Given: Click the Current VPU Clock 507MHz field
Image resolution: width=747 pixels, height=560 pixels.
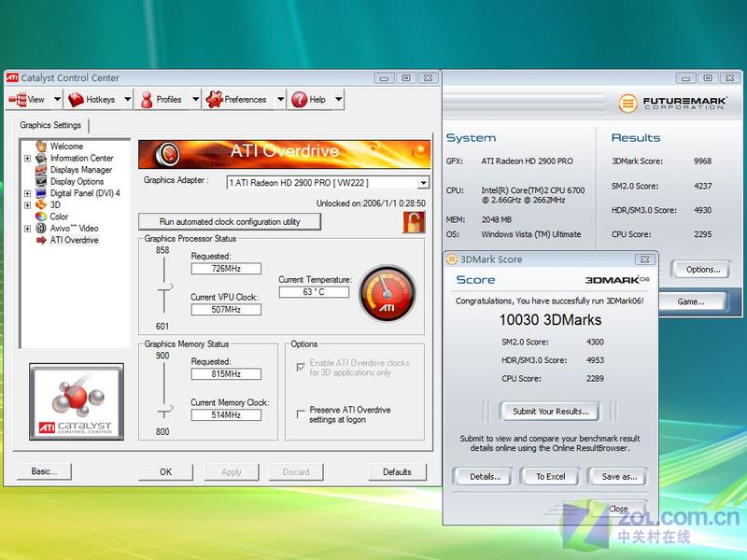Looking at the screenshot, I should tap(226, 310).
